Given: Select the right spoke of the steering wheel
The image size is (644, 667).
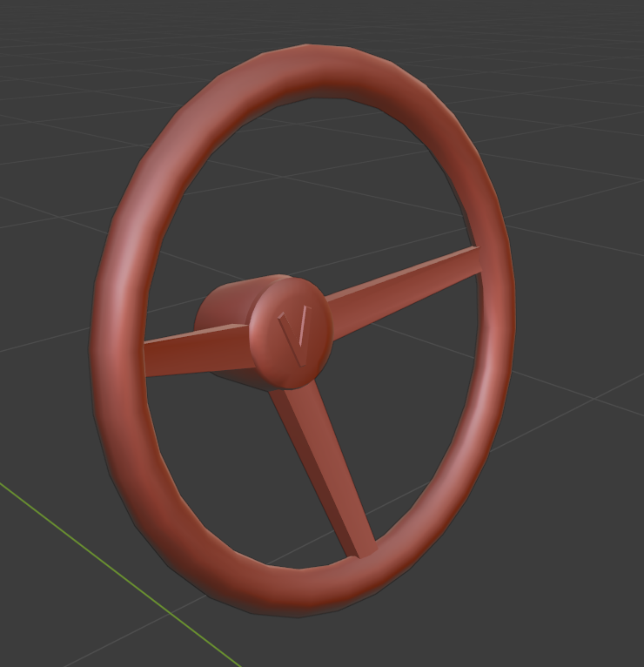Looking at the screenshot, I should pyautogui.click(x=404, y=293).
